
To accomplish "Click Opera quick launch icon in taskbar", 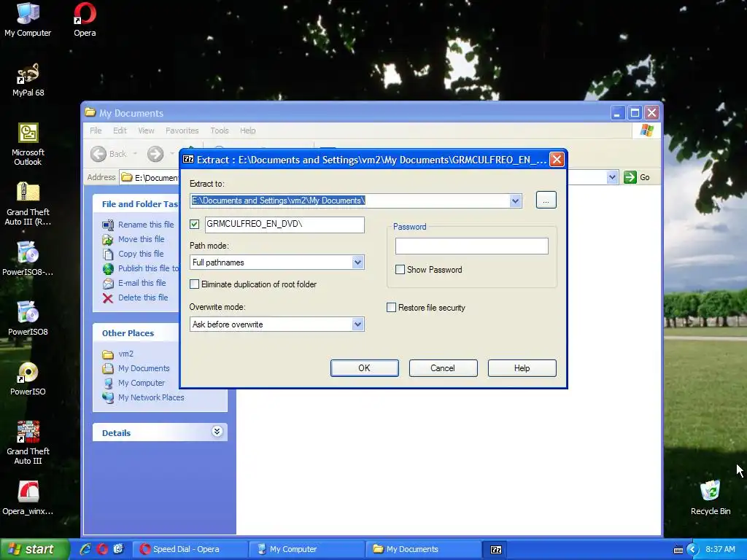I will [102, 549].
